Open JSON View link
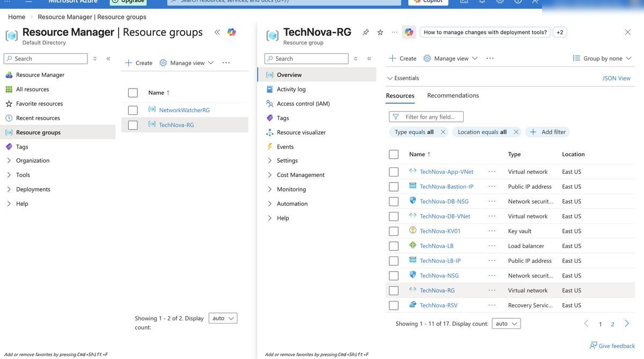 coord(616,78)
